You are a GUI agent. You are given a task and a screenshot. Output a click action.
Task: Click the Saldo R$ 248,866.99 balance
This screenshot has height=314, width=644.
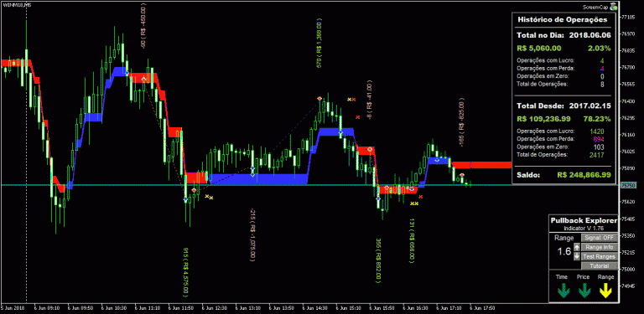(x=563, y=175)
